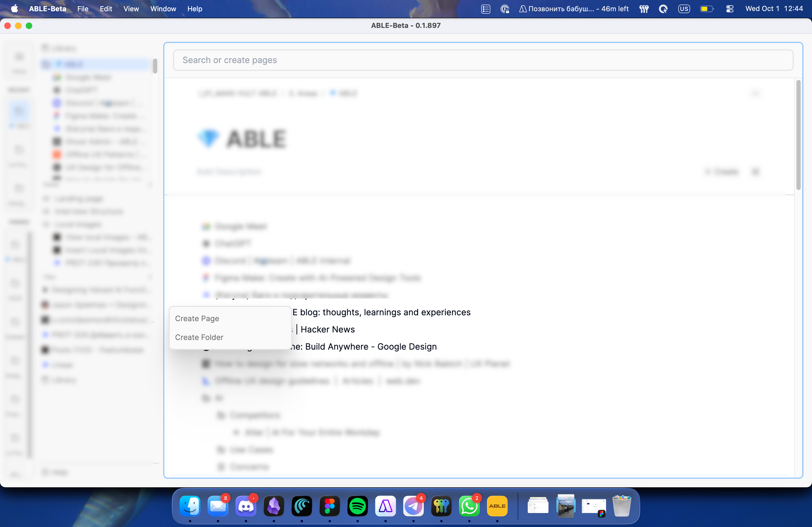Image resolution: width=812 pixels, height=527 pixels.
Task: Choose Create Folder from context menu
Action: click(x=230, y=337)
